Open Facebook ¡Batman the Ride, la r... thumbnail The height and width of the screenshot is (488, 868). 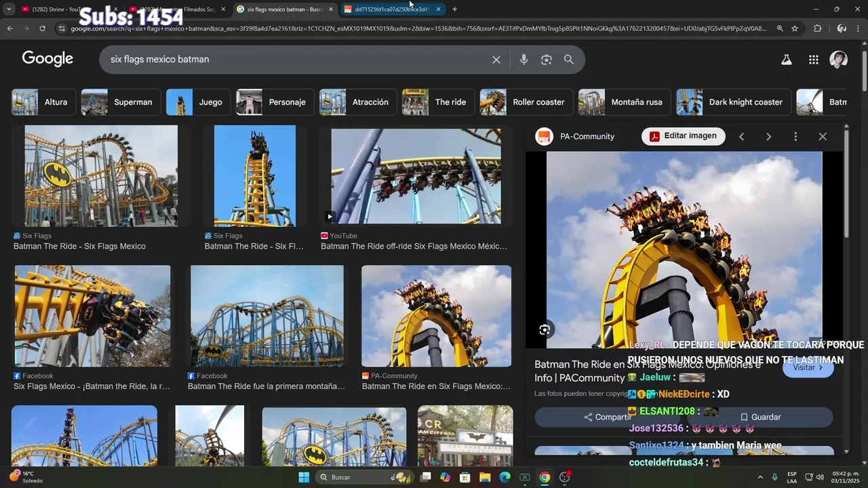93,316
